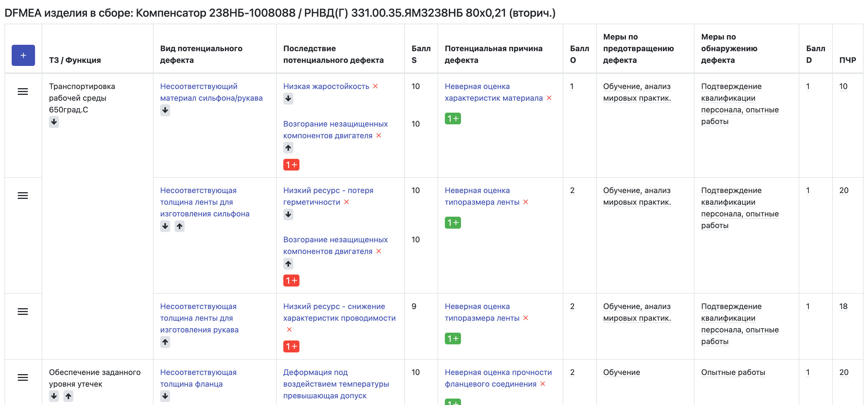
Task: Add cause via green 1+ in сильфона row
Action: tap(453, 223)
